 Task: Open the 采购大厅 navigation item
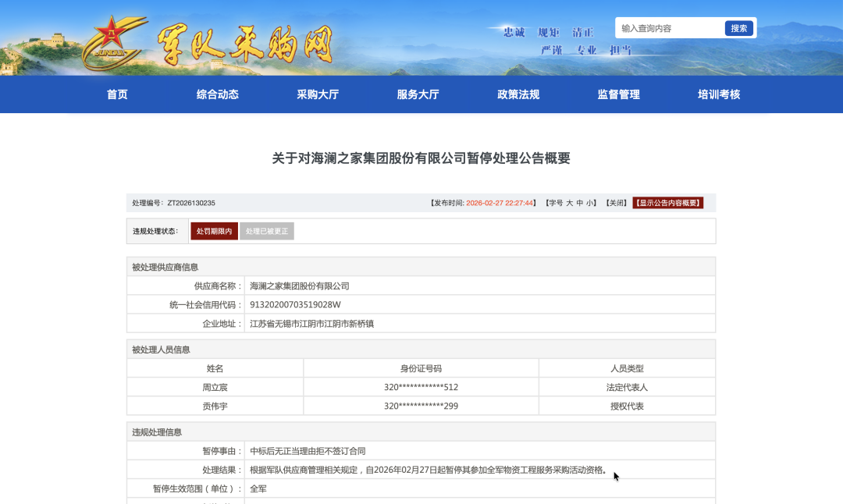pos(318,94)
